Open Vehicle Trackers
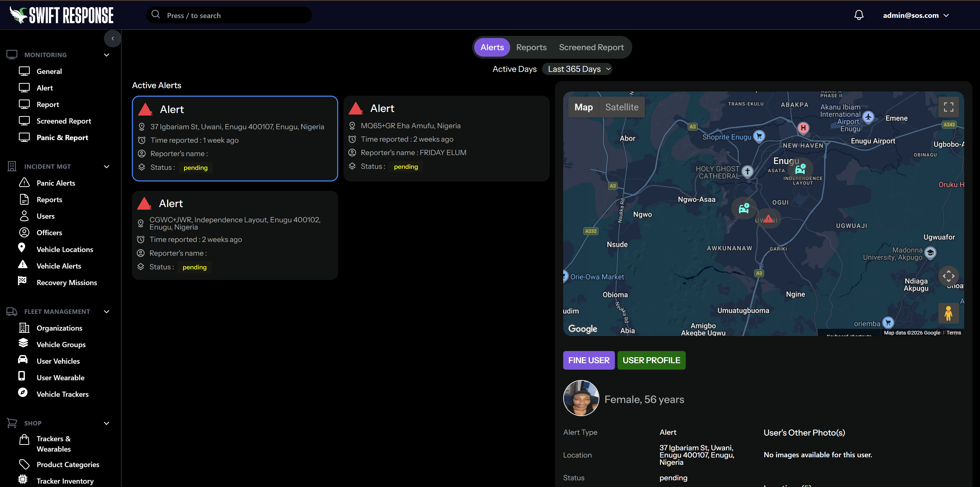This screenshot has height=487, width=980. point(62,394)
